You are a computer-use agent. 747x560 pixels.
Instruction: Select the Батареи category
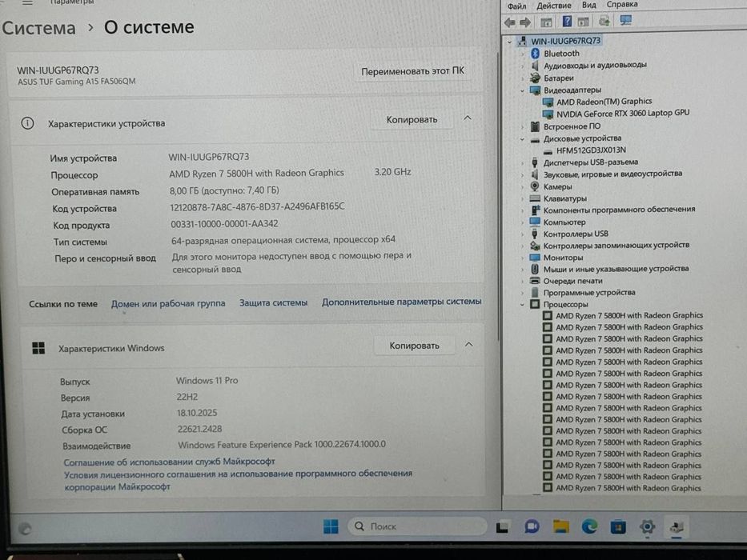[x=558, y=78]
